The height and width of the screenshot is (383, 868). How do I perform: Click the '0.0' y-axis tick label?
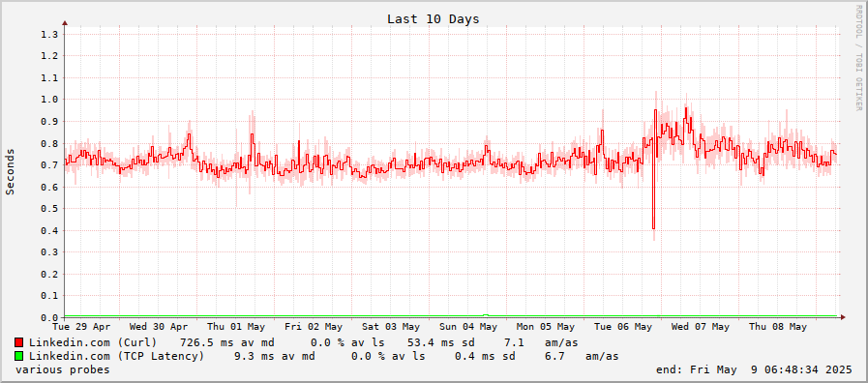49,317
